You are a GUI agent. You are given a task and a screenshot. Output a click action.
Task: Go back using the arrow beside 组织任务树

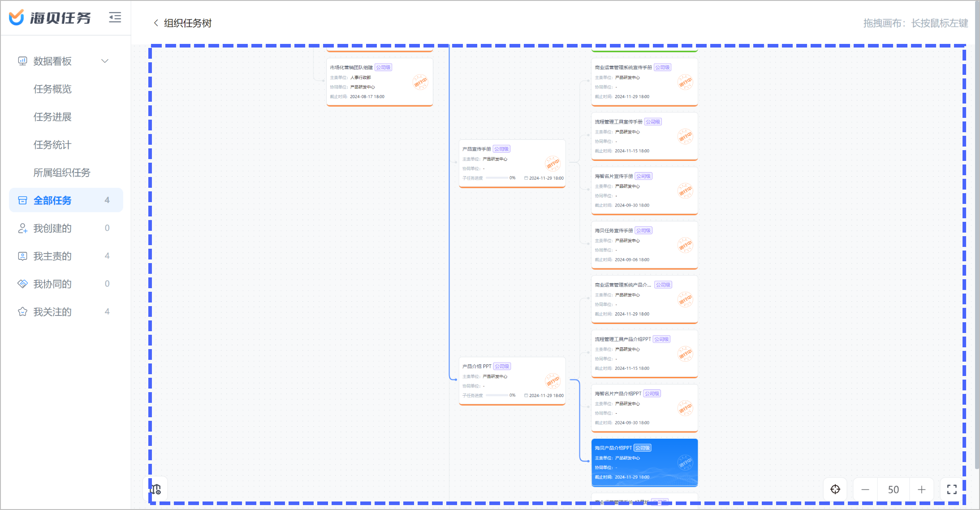tap(156, 23)
